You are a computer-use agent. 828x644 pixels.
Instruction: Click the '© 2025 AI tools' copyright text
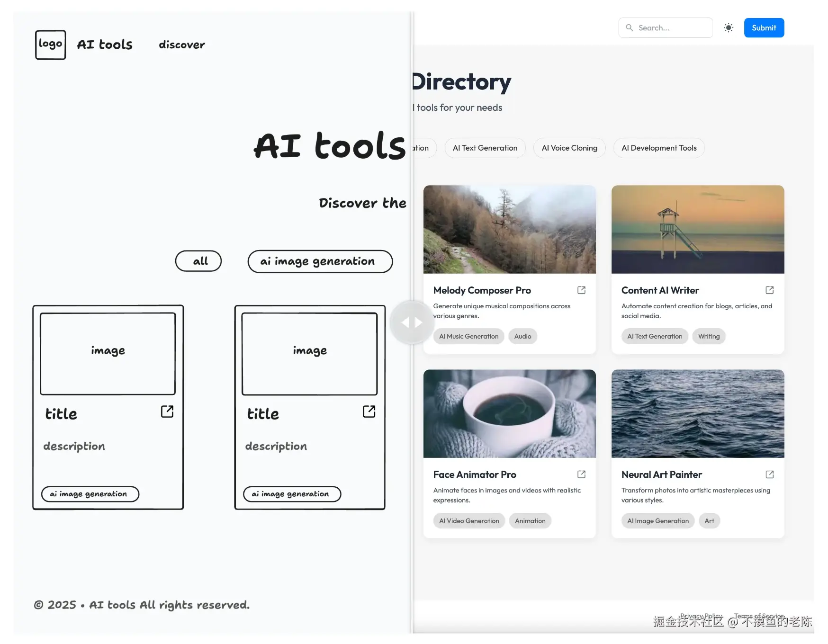coord(142,605)
